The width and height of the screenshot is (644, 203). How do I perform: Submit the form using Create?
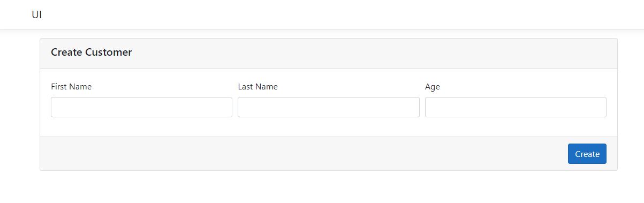coord(587,154)
